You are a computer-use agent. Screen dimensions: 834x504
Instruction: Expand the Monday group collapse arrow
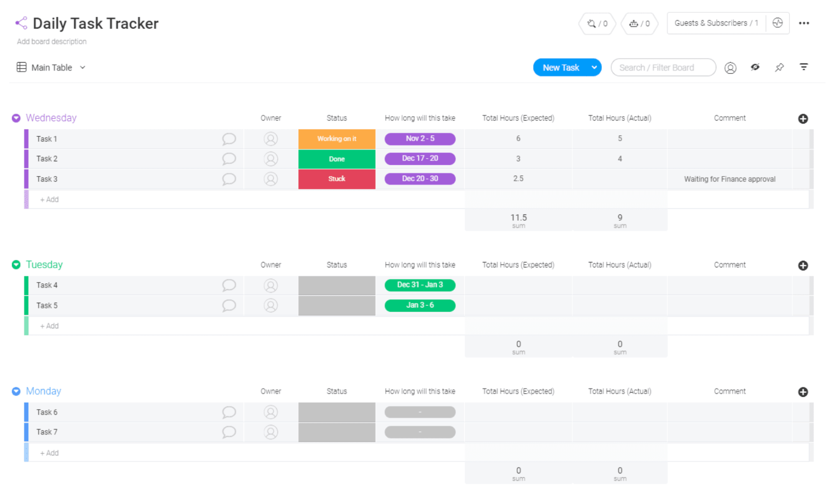point(16,391)
